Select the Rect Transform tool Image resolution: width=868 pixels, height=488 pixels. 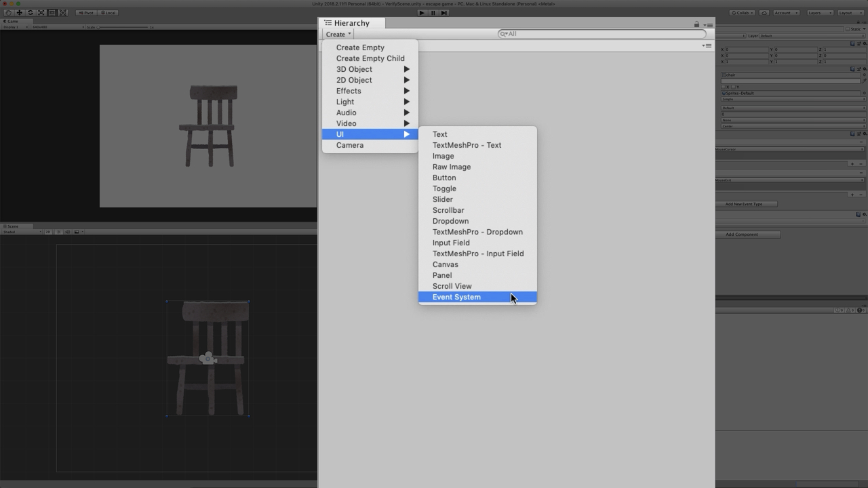52,13
